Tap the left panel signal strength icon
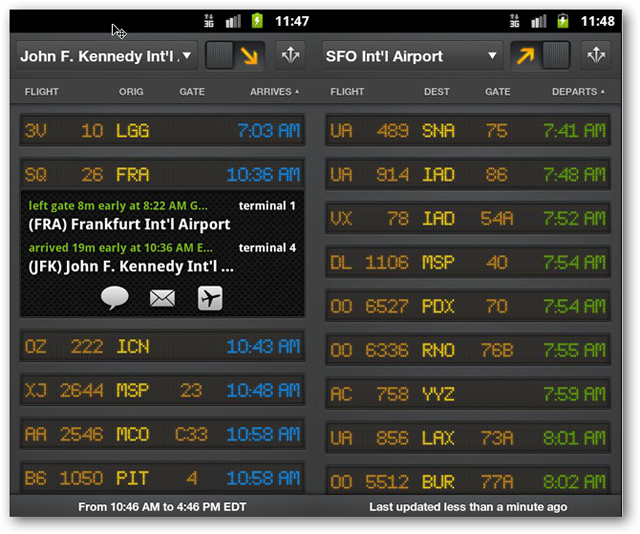Screen dimensions: 640x534 click(x=233, y=21)
